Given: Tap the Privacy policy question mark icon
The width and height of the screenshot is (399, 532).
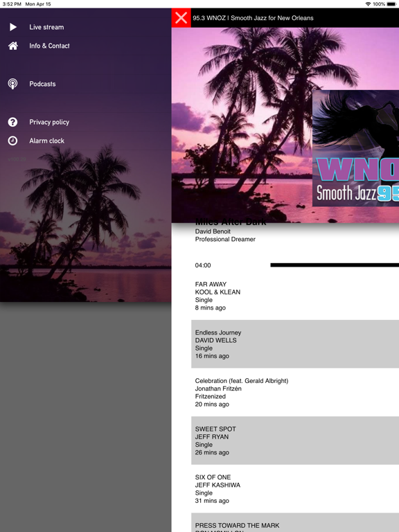Looking at the screenshot, I should (x=13, y=122).
